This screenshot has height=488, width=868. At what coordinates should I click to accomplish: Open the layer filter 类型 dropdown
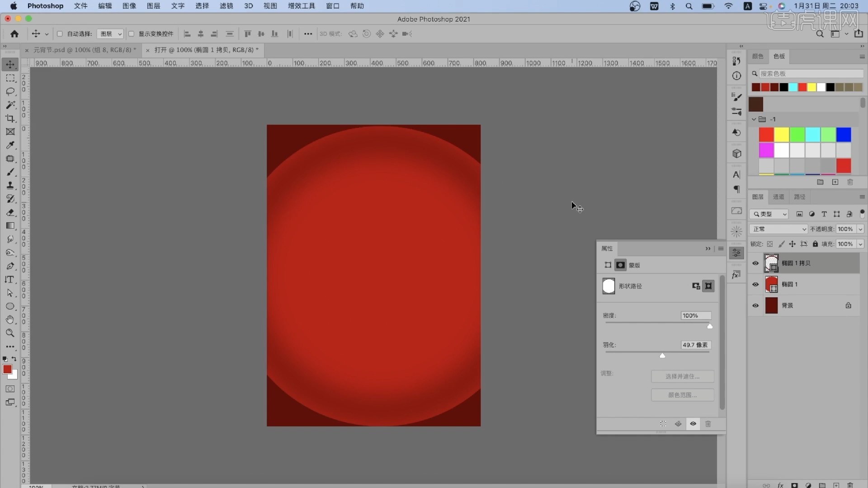click(769, 214)
